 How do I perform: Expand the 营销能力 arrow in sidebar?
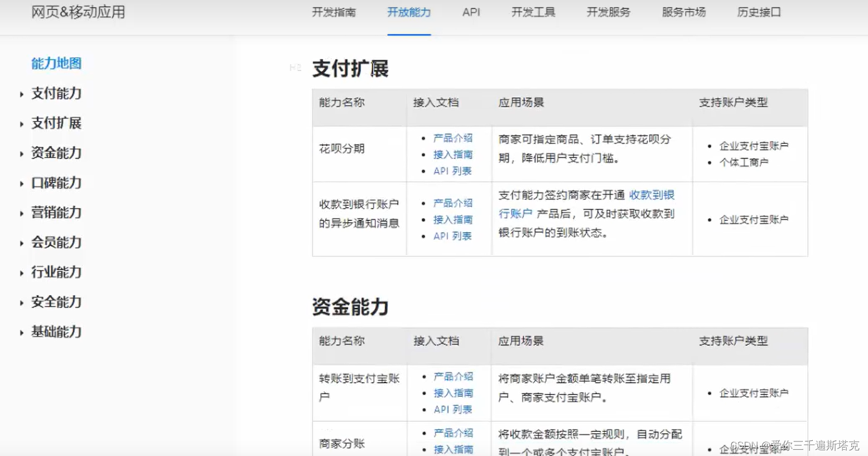coord(21,214)
